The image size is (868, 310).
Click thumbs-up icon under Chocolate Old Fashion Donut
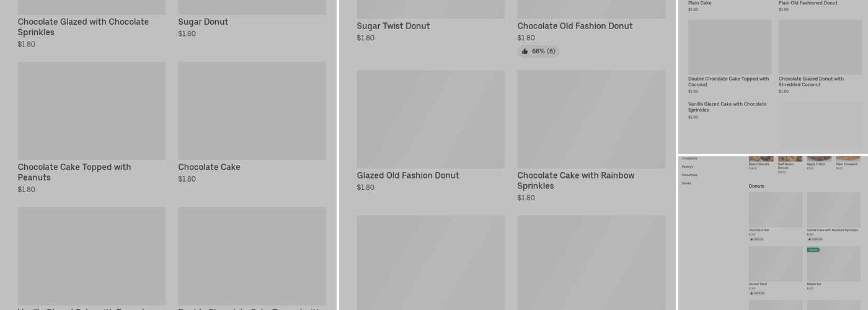coord(525,51)
